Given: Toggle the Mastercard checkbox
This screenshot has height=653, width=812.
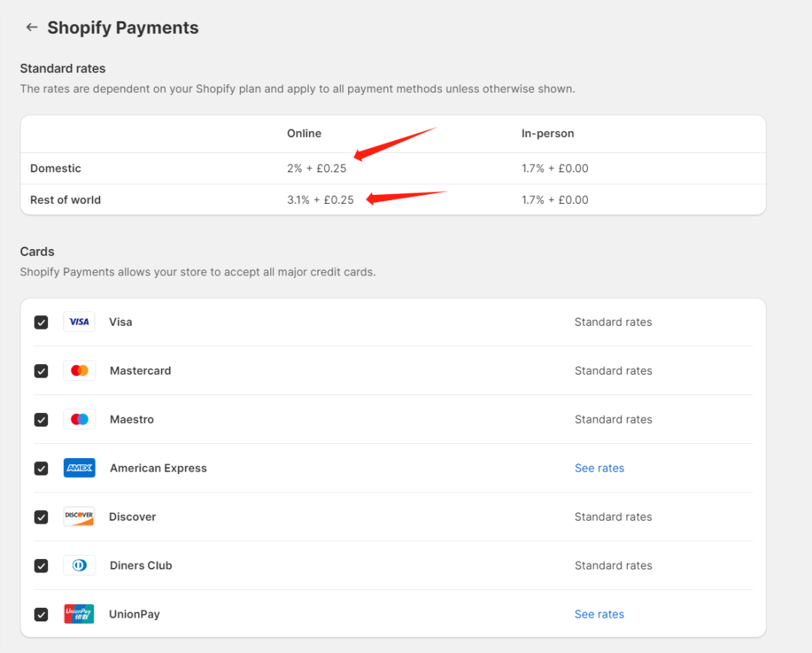Looking at the screenshot, I should 41,371.
